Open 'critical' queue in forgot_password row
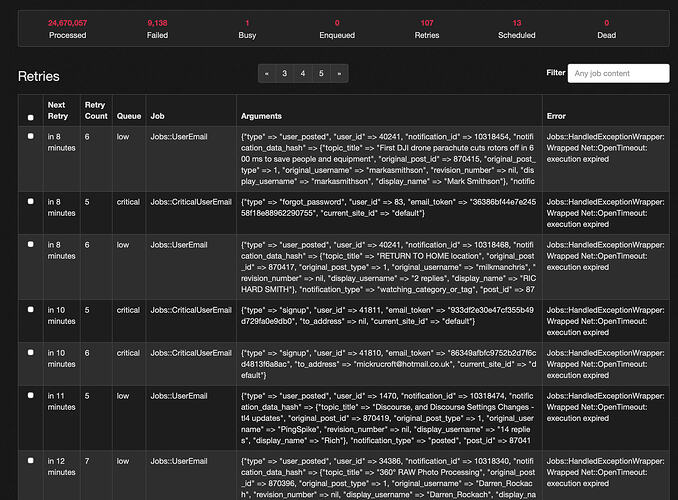The image size is (678, 500). pyautogui.click(x=128, y=202)
